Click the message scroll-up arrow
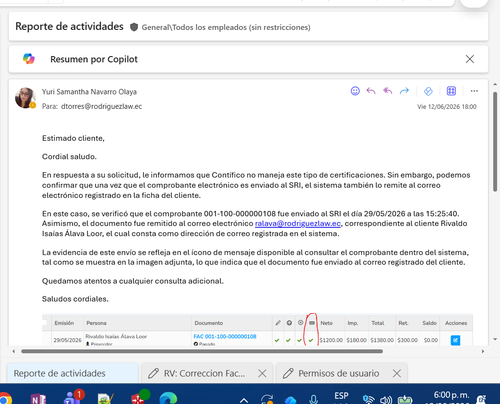 point(495,84)
